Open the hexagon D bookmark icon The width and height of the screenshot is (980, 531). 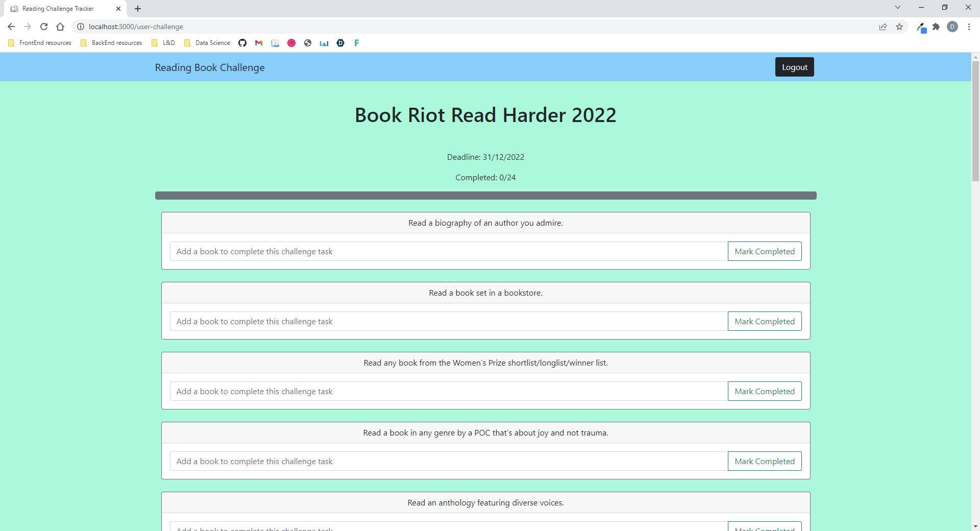pos(340,43)
